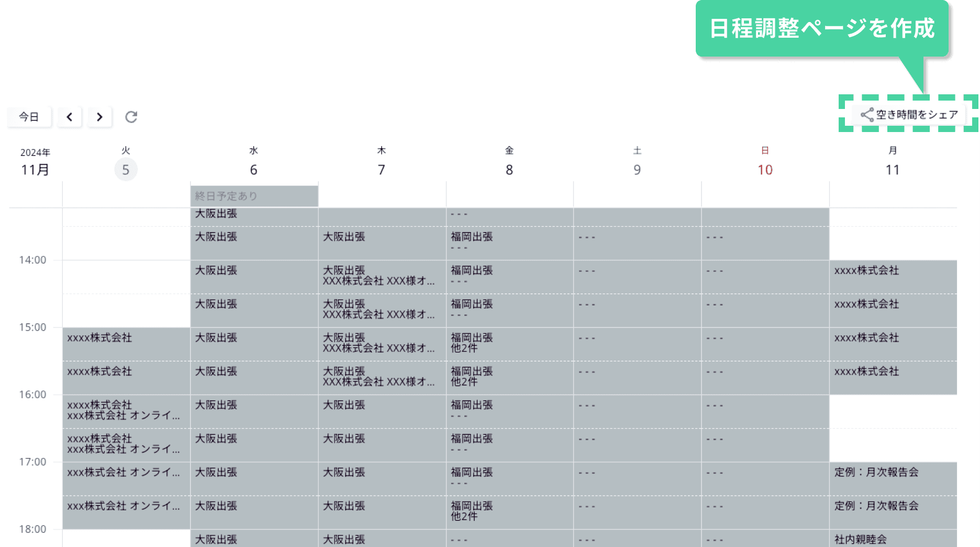The height and width of the screenshot is (547, 980).
Task: Go to previous week with left chevron
Action: point(70,117)
